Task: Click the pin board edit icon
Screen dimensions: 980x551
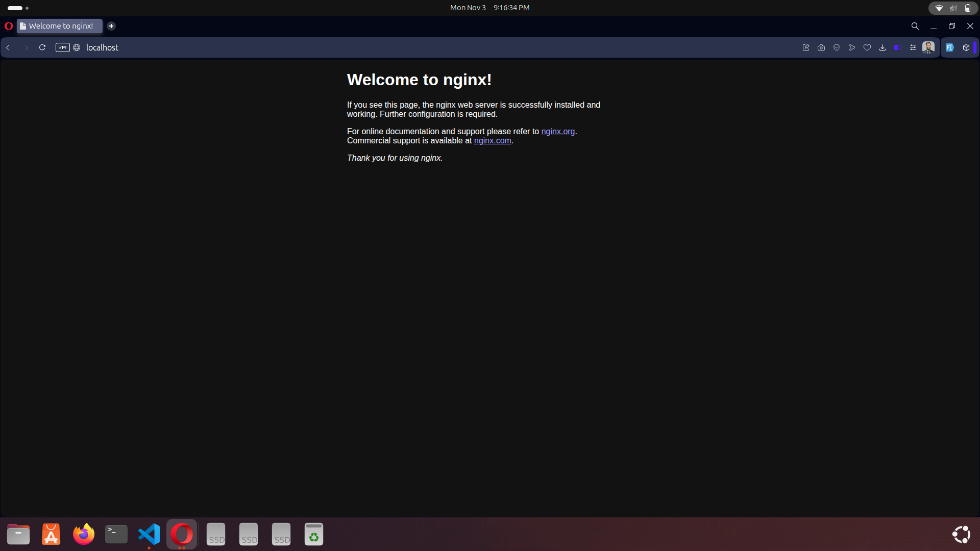Action: [x=806, y=47]
